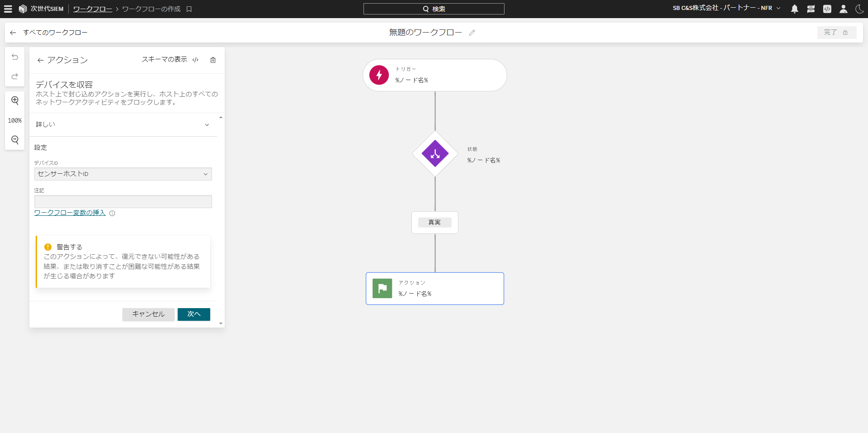Select the green flag action node
The width and height of the screenshot is (868, 433).
click(382, 288)
